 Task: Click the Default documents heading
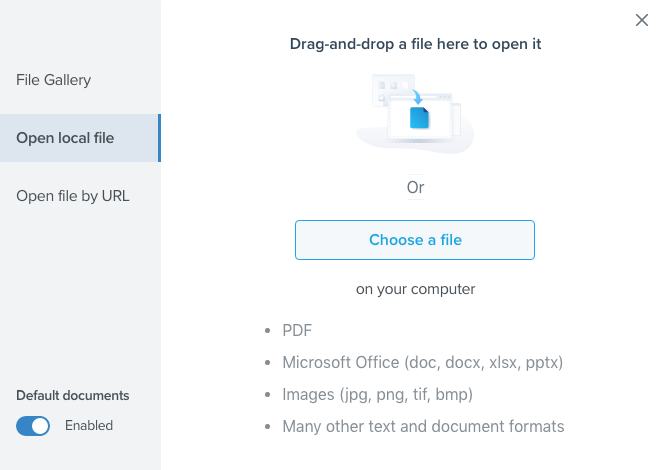pyautogui.click(x=73, y=396)
